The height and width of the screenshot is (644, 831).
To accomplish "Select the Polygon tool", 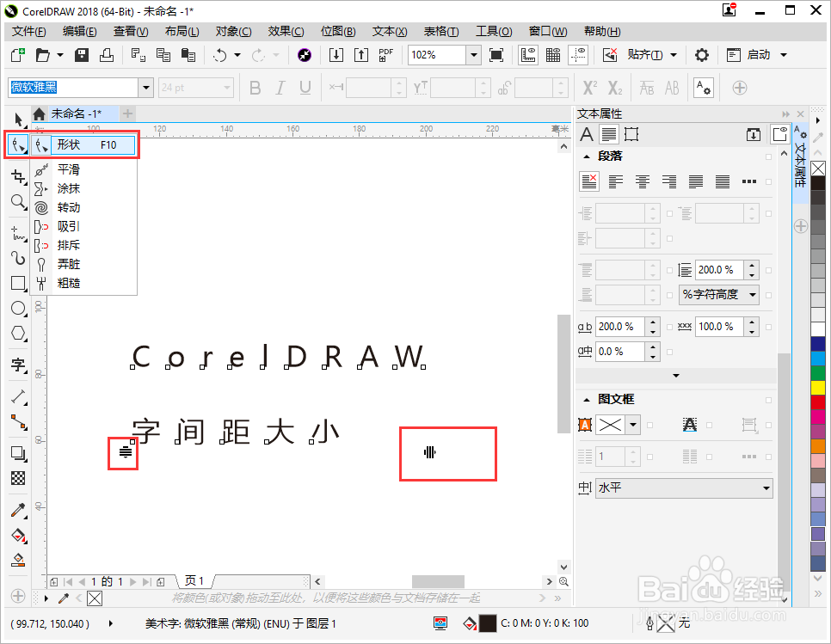I will point(19,334).
